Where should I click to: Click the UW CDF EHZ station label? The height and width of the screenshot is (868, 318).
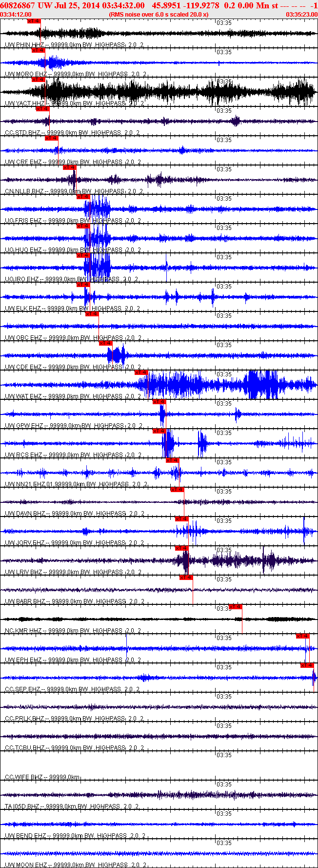tap(73, 367)
